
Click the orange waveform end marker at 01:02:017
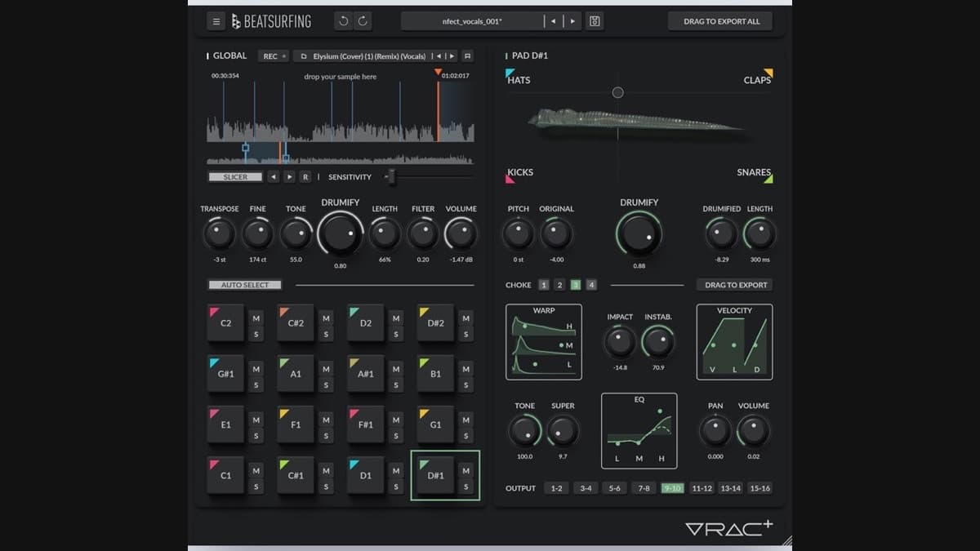click(x=438, y=73)
